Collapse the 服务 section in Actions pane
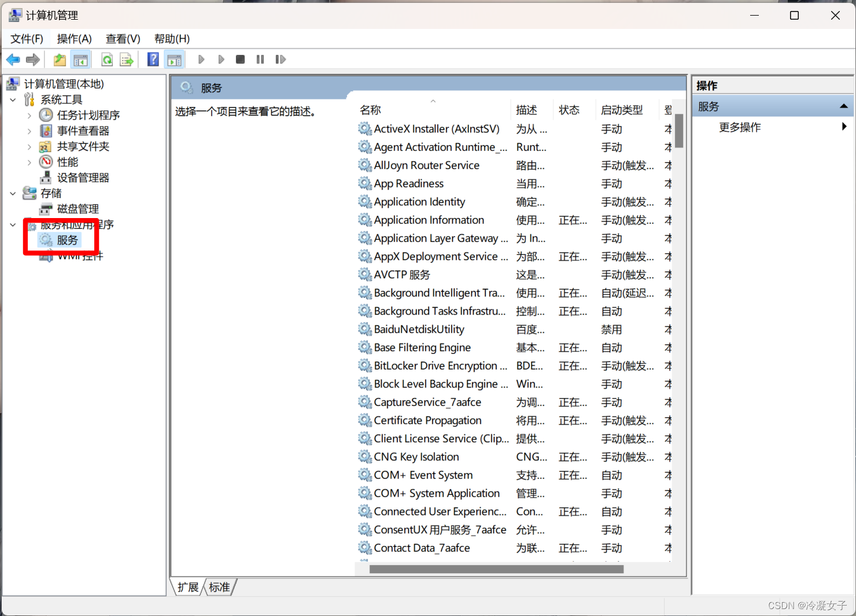 tap(844, 106)
